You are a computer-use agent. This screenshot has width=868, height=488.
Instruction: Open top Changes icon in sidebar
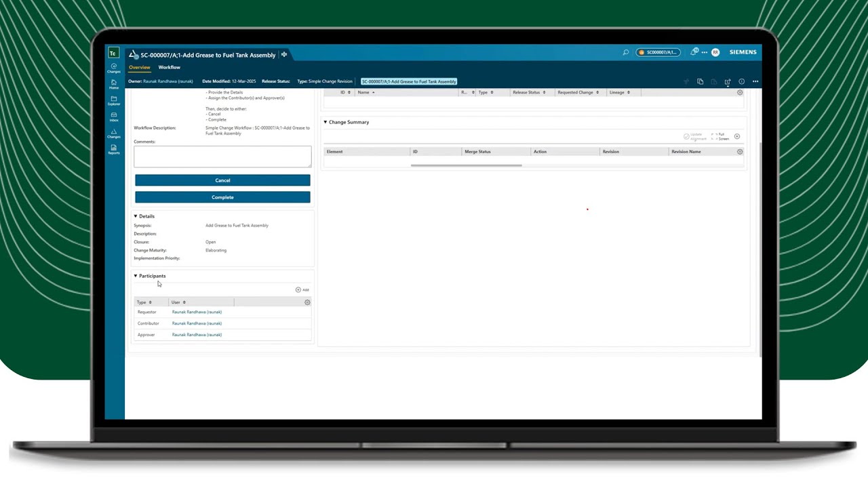pyautogui.click(x=114, y=68)
